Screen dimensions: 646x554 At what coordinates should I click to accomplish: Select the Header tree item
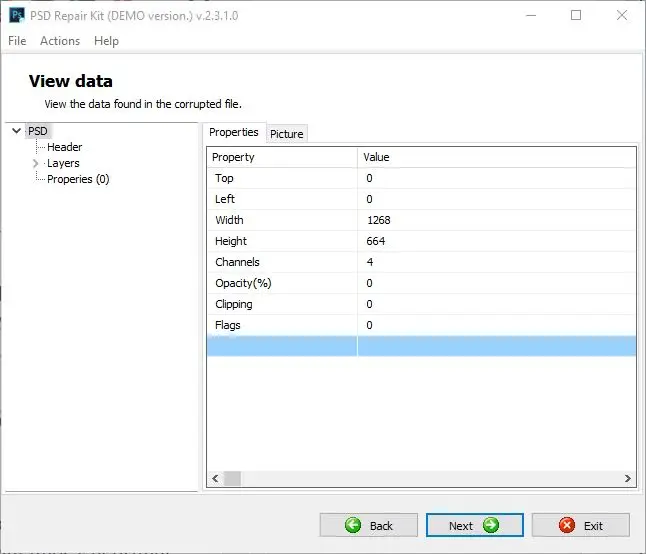64,147
